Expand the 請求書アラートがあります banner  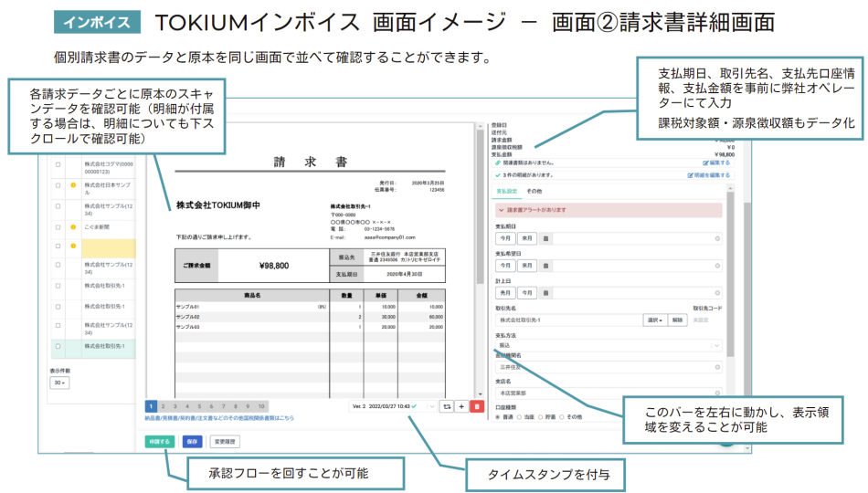[609, 210]
